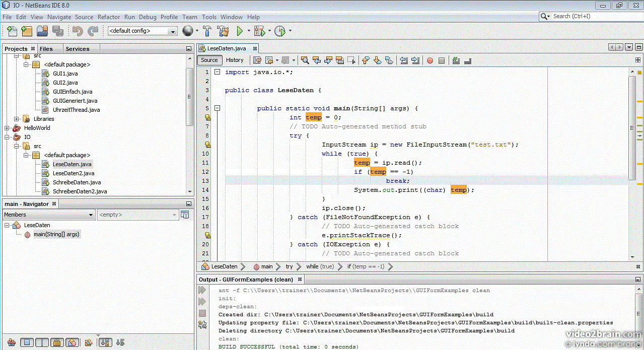This screenshot has height=350, width=644.
Task: Open the Navigate menu
Action: point(59,17)
